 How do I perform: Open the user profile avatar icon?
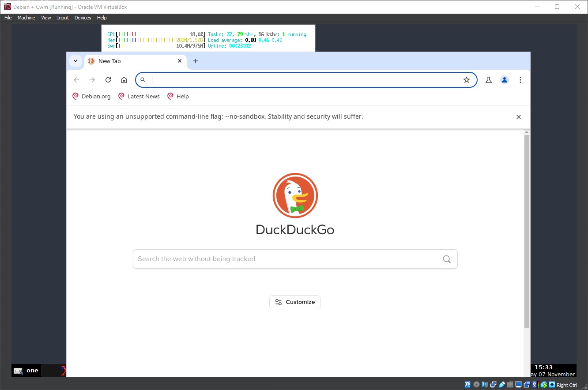click(505, 80)
